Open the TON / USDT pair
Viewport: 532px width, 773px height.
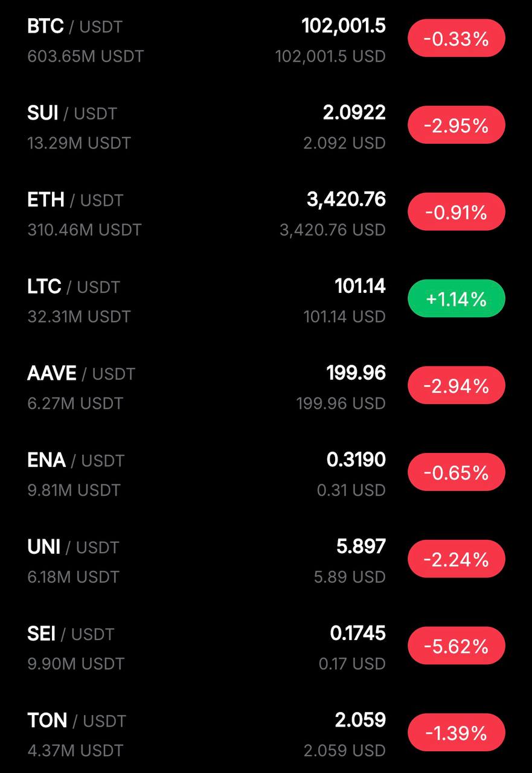[77, 720]
